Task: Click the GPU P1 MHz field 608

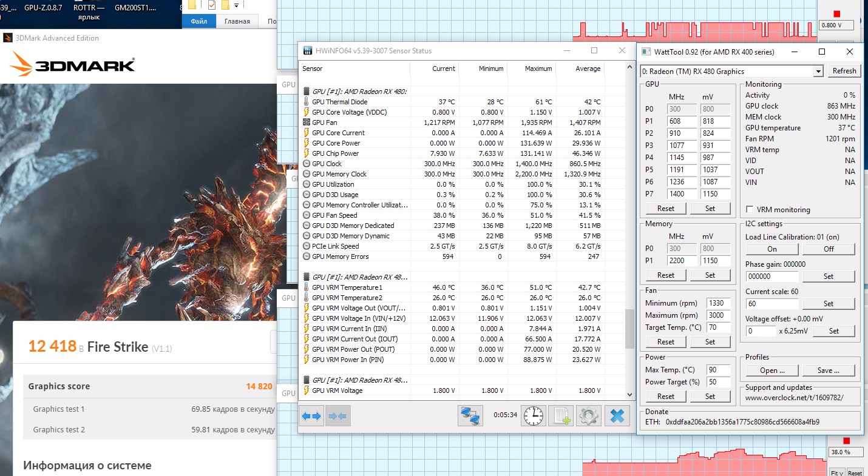Action: 682,121
